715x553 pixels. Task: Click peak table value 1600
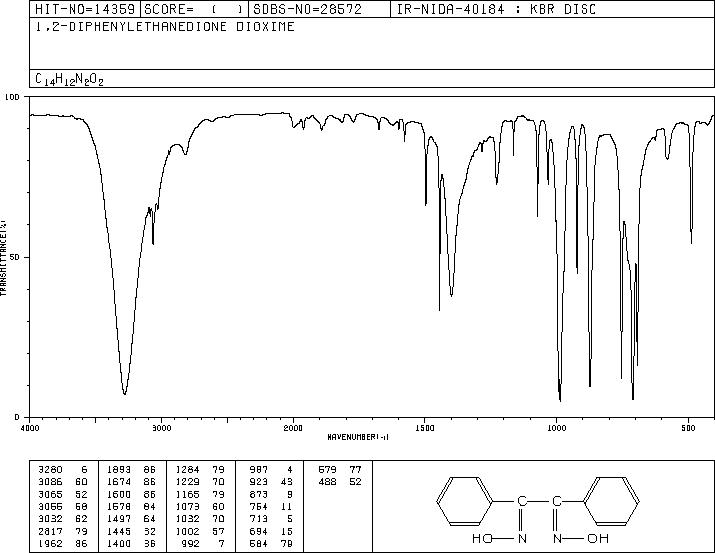click(x=119, y=494)
